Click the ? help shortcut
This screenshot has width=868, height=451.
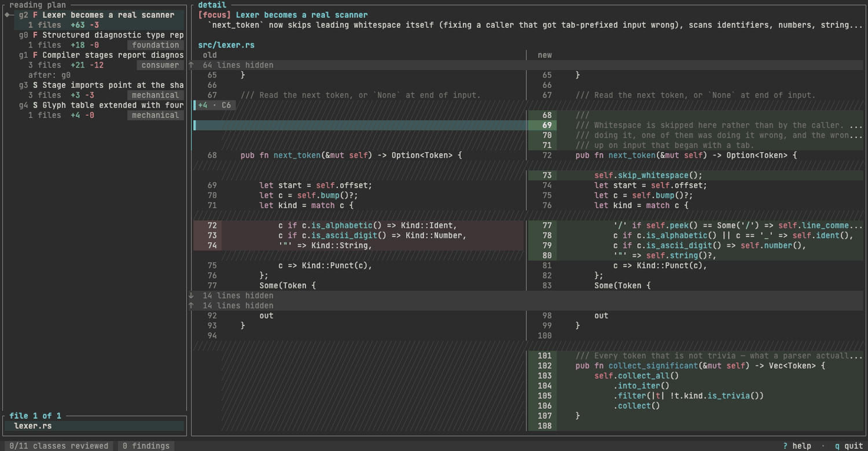pos(797,446)
